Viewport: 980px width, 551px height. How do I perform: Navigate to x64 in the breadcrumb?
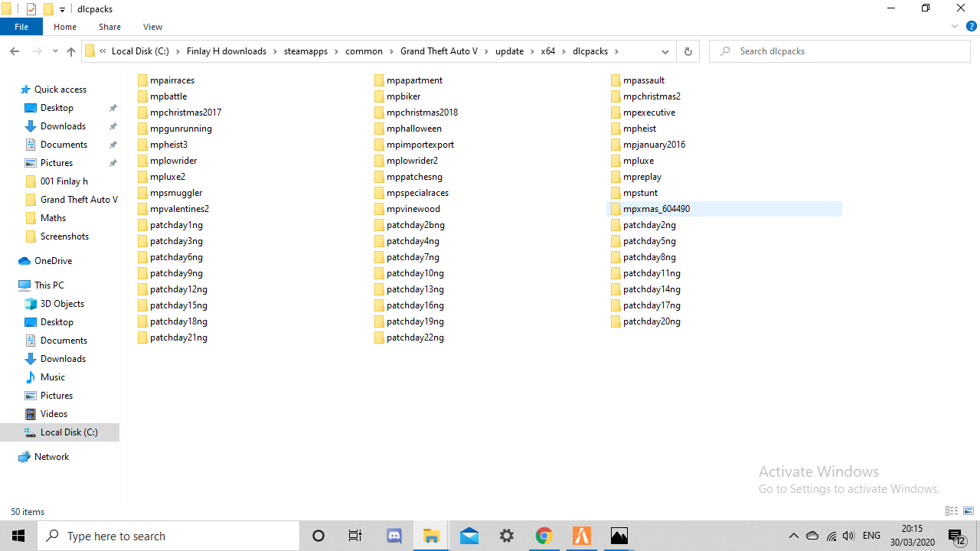(x=548, y=51)
